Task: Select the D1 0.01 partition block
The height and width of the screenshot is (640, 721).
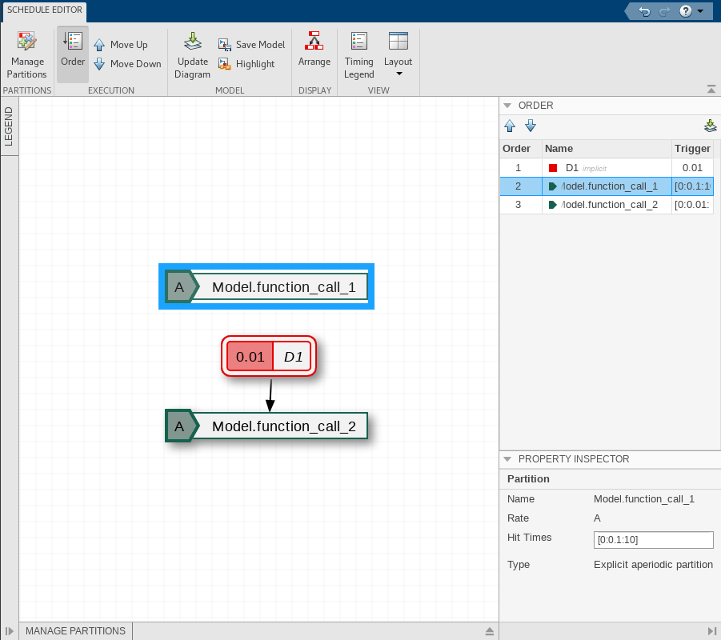Action: pyautogui.click(x=269, y=356)
